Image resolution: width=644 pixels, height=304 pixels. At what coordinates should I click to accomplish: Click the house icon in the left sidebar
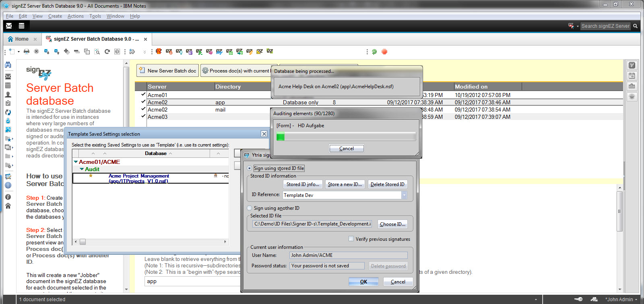[8, 206]
